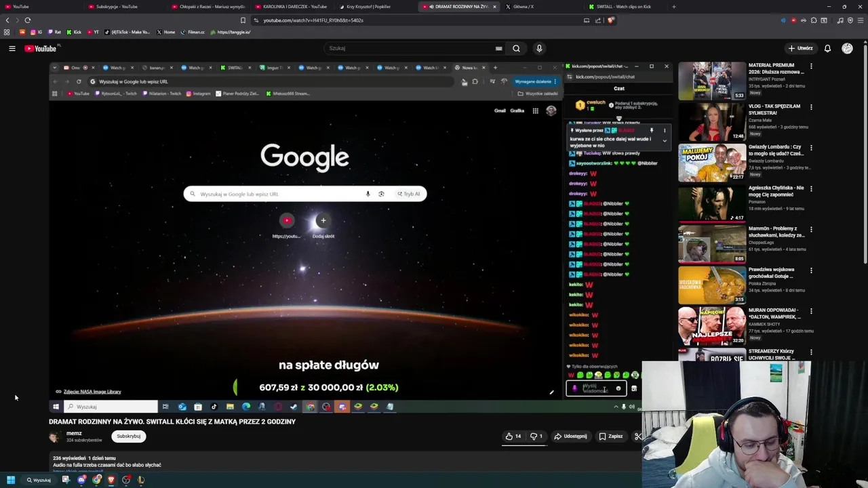
Task: Click the in-video Dodaj skrót shortcut tile
Action: click(323, 226)
